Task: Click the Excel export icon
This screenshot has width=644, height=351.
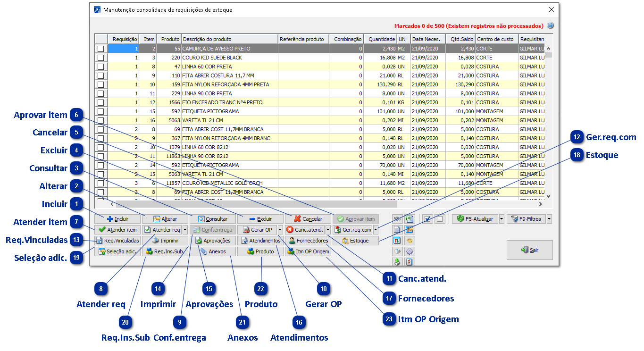Action: [409, 219]
